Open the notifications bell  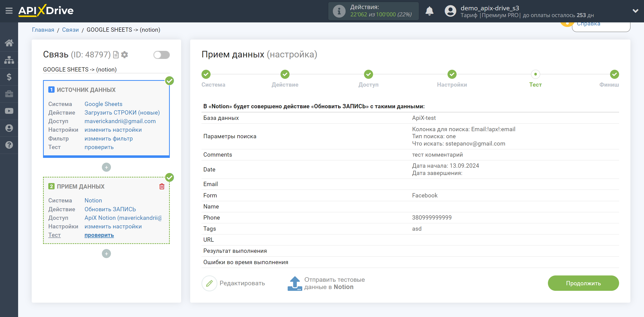(x=429, y=11)
